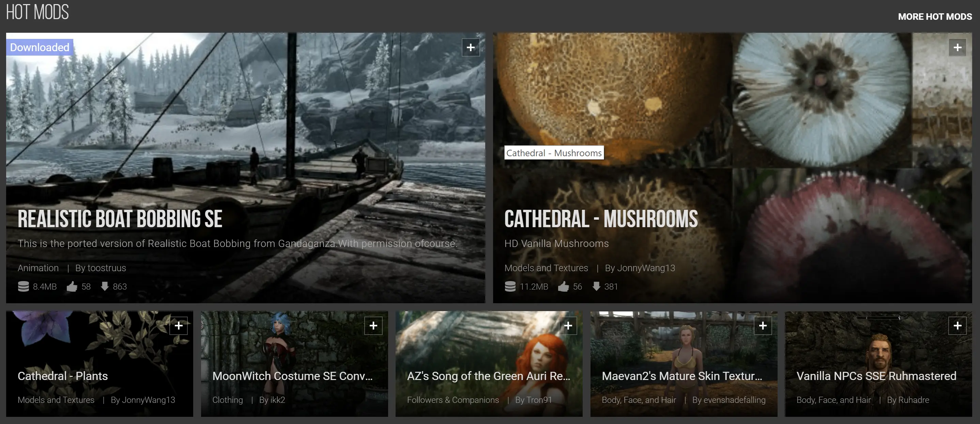Screen dimensions: 980x424
Task: Click plus icon on Realistic Boat Bobbing SE
Action: coord(471,48)
